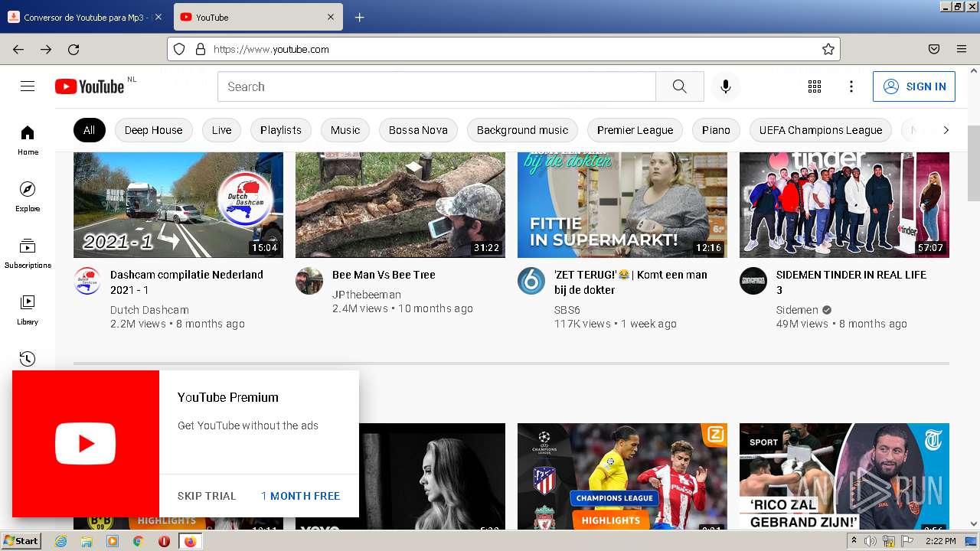Open Firefox application menu
Screen dimensions: 980x551
[x=962, y=49]
